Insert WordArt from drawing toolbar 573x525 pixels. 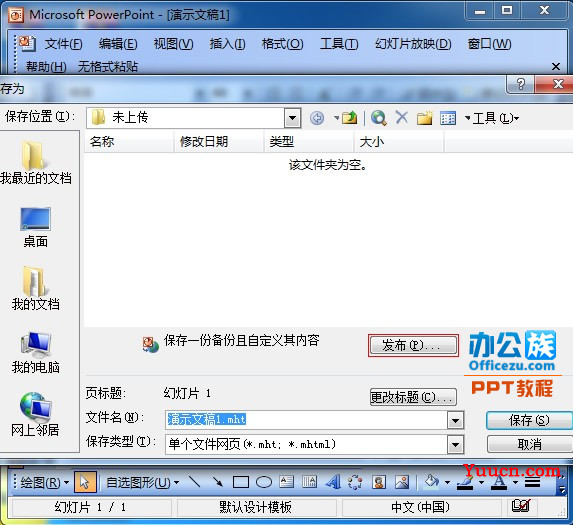point(333,482)
